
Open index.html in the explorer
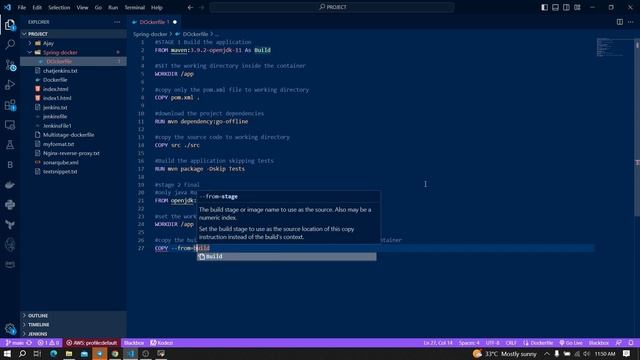pyautogui.click(x=73, y=89)
